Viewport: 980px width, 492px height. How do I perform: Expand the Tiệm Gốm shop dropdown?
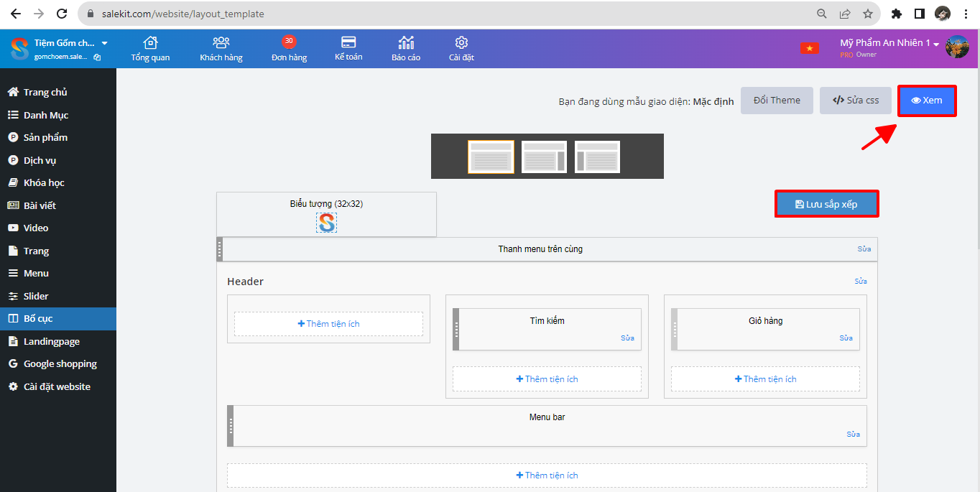pos(104,43)
